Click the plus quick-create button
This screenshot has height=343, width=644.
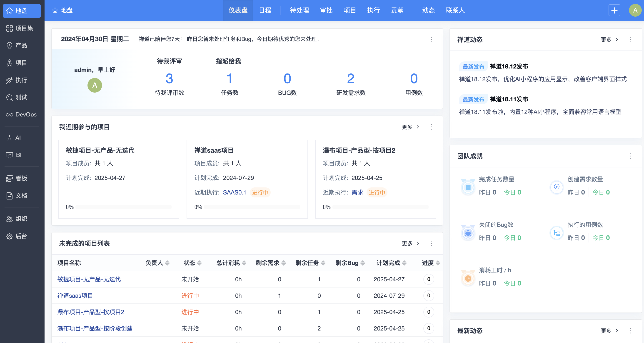[614, 10]
